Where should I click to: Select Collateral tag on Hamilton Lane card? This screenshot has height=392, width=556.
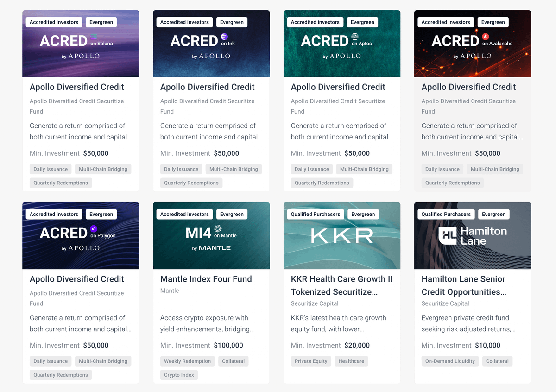point(497,361)
